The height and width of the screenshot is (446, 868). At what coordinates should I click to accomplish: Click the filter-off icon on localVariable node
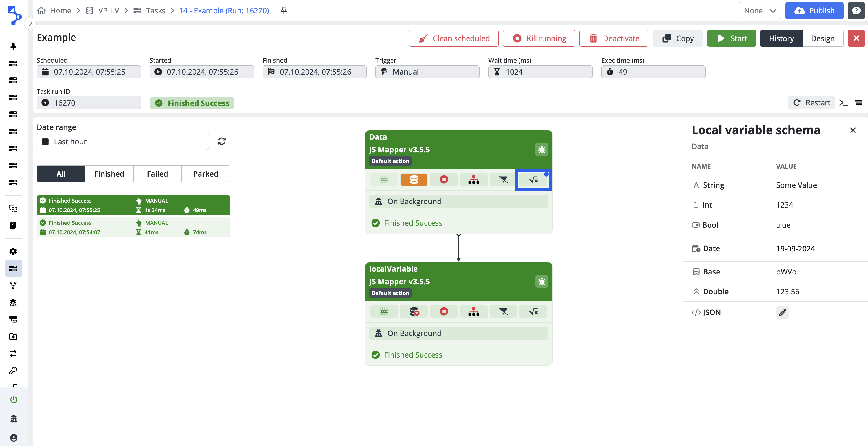(x=503, y=312)
